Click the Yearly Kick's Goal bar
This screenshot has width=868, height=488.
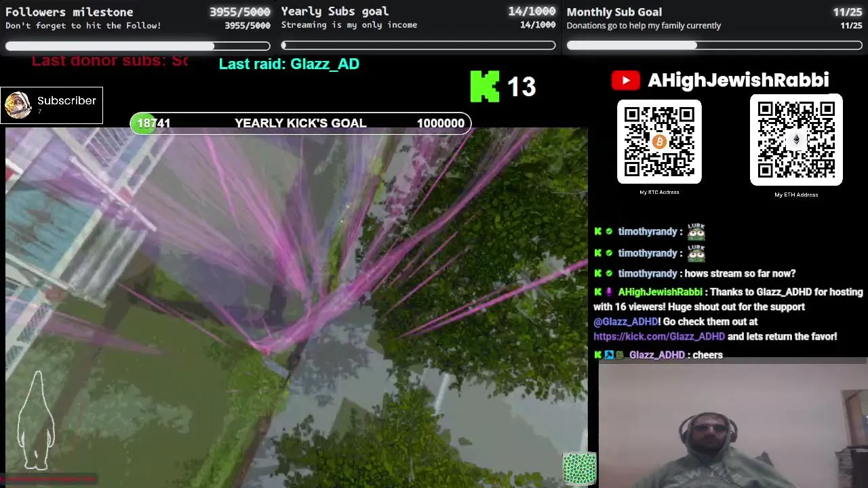300,123
